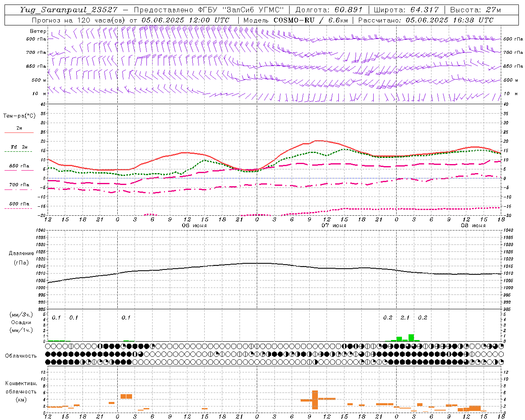Click the Тем-ра(°C) panel label
525x420 pixels.
[19, 116]
